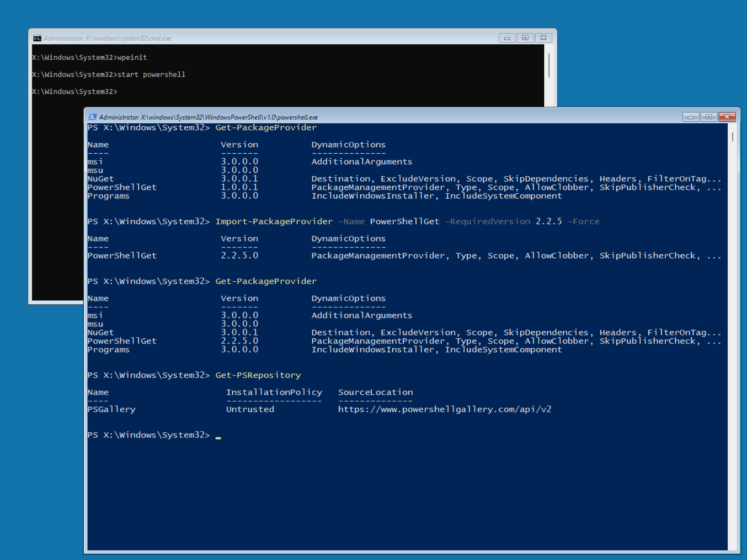Click the 'start powershell' command in cmd
The width and height of the screenshot is (747, 560).
(151, 75)
